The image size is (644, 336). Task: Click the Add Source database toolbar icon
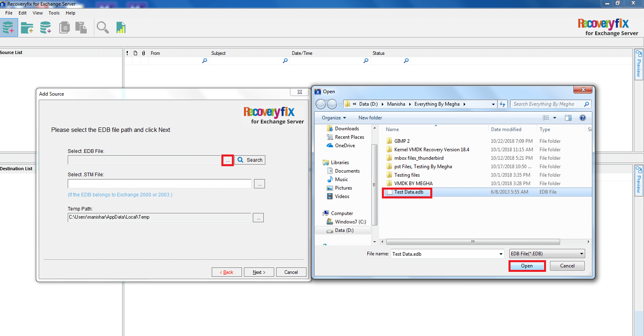click(x=8, y=27)
